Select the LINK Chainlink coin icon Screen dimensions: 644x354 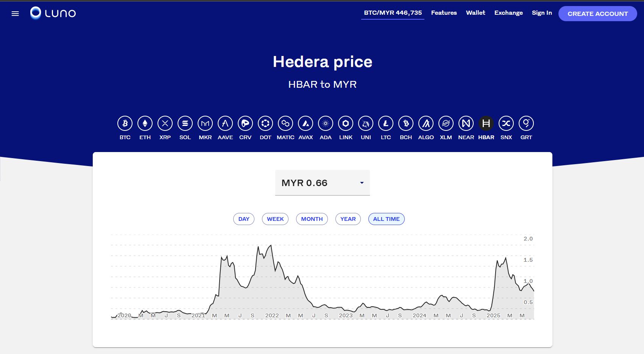[x=346, y=123]
